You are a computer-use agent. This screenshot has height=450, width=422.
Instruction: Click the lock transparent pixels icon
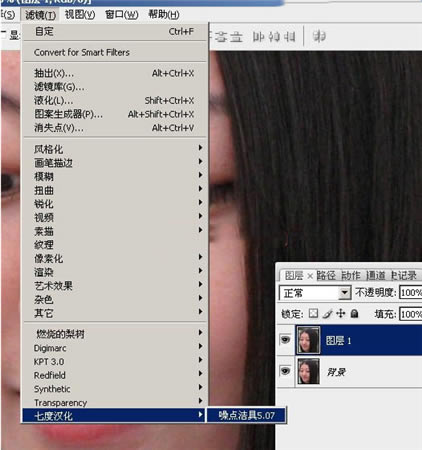(x=313, y=314)
